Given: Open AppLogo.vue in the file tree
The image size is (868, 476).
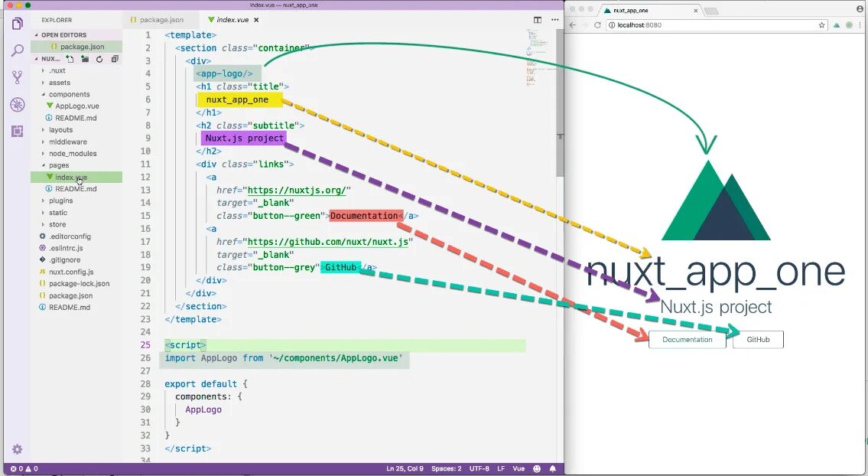Looking at the screenshot, I should (77, 106).
